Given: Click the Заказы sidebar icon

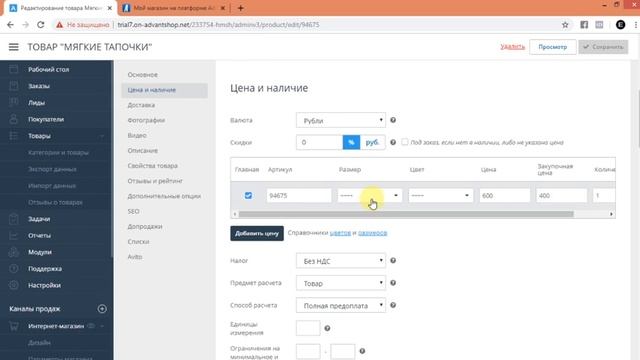Looking at the screenshot, I should tap(13, 86).
